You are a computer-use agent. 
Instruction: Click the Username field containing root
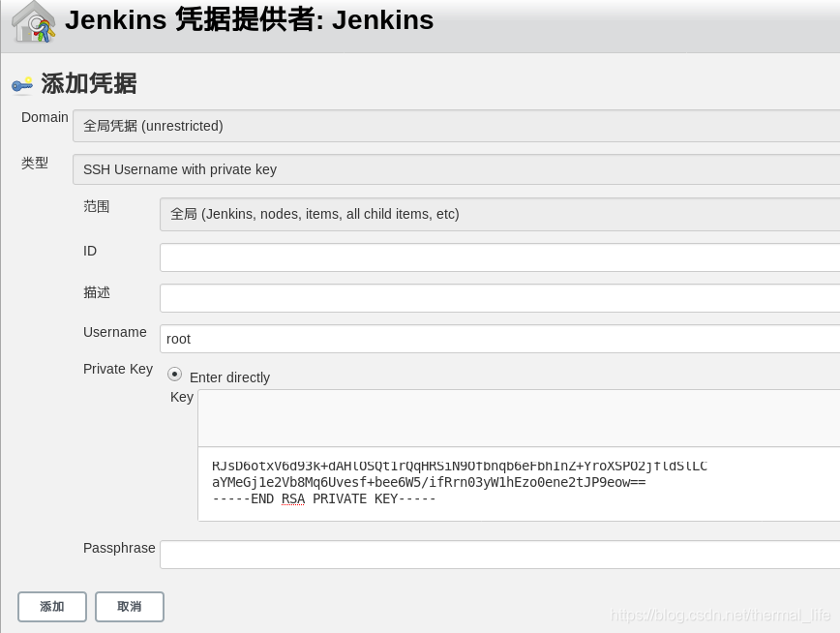(x=499, y=339)
